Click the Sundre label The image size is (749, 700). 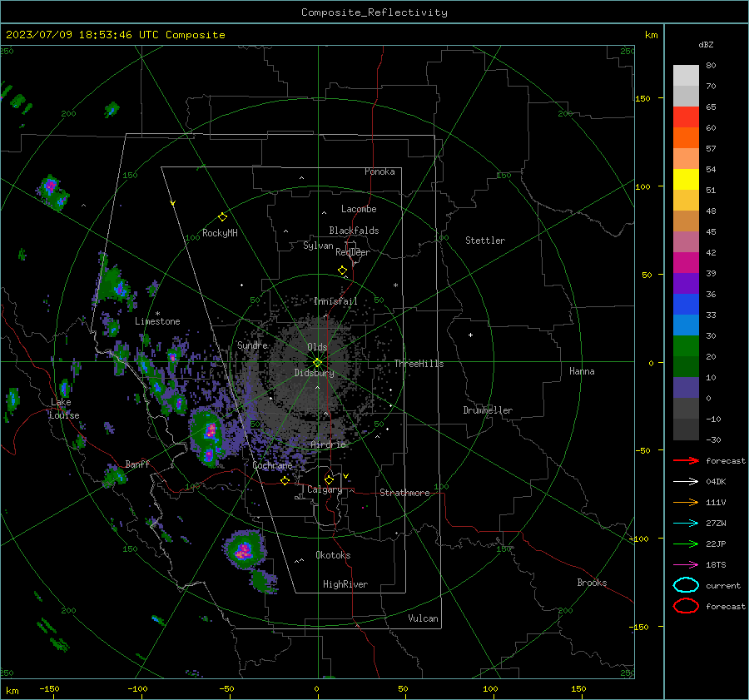[252, 345]
